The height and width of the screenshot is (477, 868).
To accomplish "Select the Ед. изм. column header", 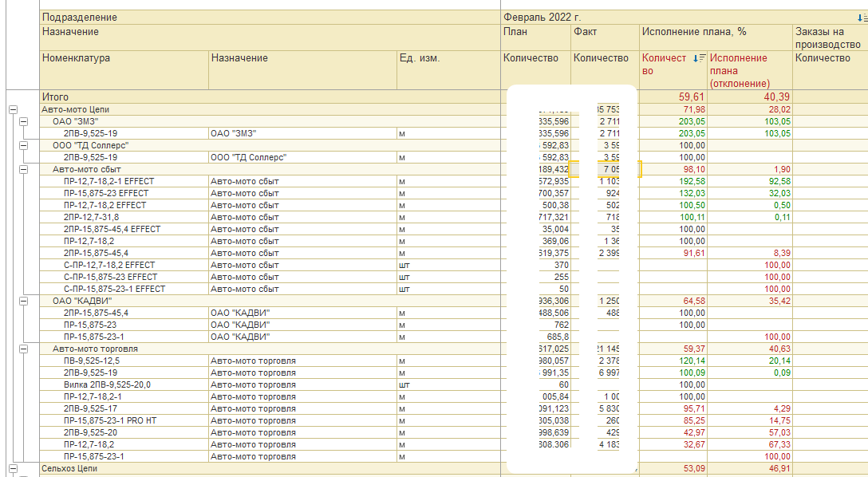I will tap(448, 70).
